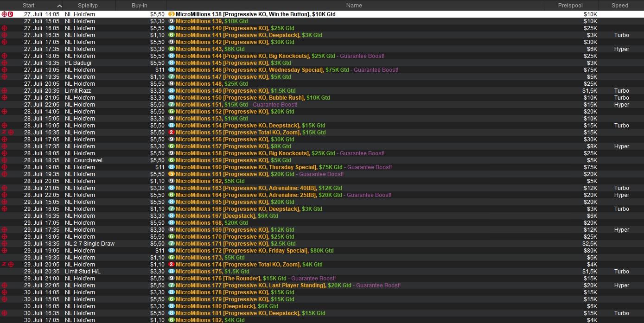The height and width of the screenshot is (323, 644).
Task: Click the 7-max badge beside MicroMillions 151
Action: tap(172, 105)
